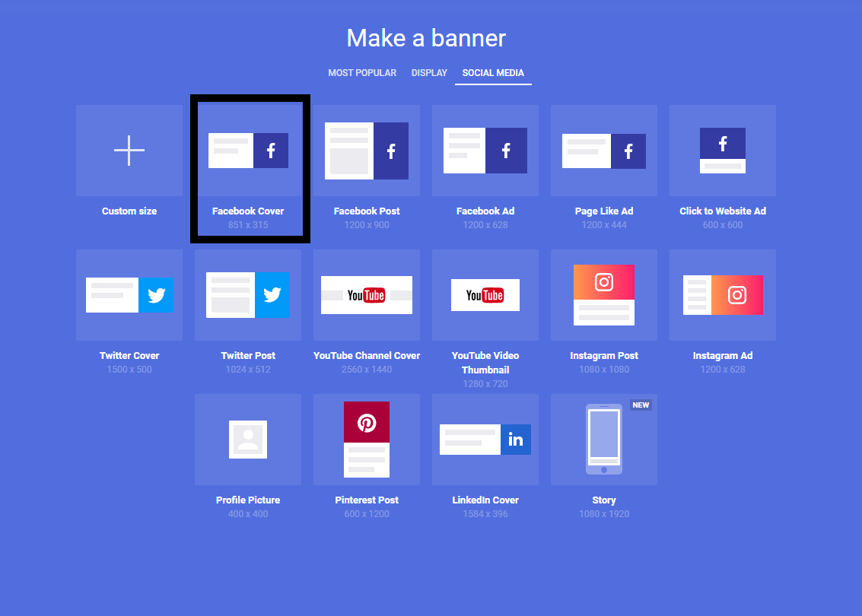
Task: Pick the Facebook Ad template icon
Action: (x=485, y=151)
